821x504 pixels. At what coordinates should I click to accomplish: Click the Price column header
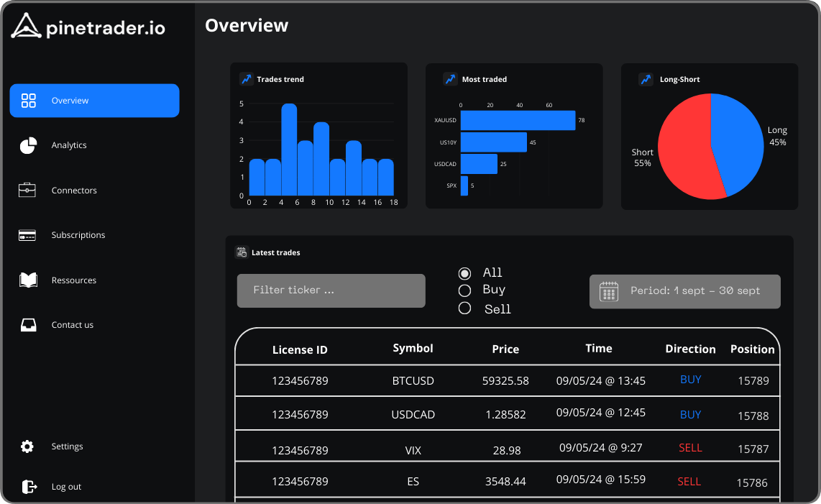click(x=505, y=349)
